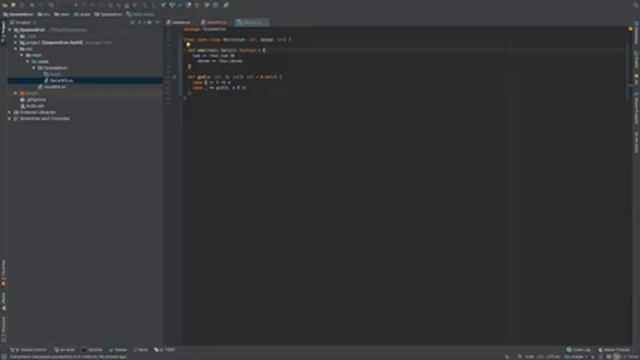Expand the orange target folder
Image resolution: width=640 pixels, height=360 pixels.
tap(16, 93)
